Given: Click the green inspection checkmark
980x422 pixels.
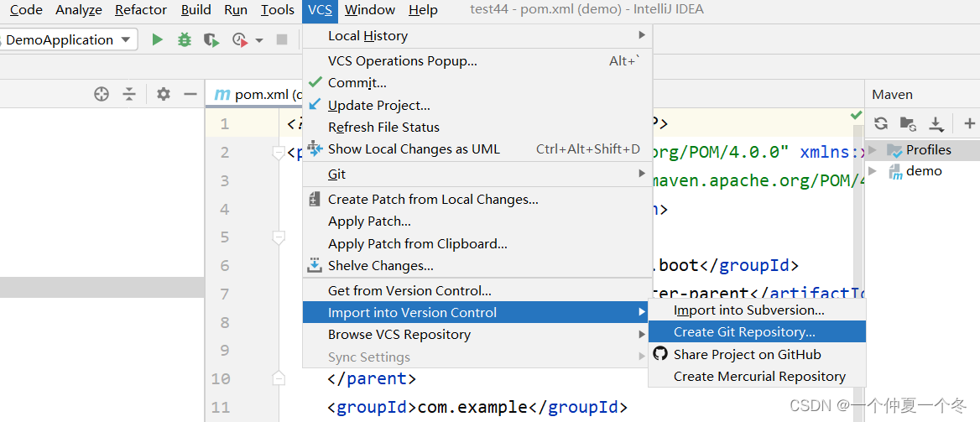Looking at the screenshot, I should coord(856,115).
